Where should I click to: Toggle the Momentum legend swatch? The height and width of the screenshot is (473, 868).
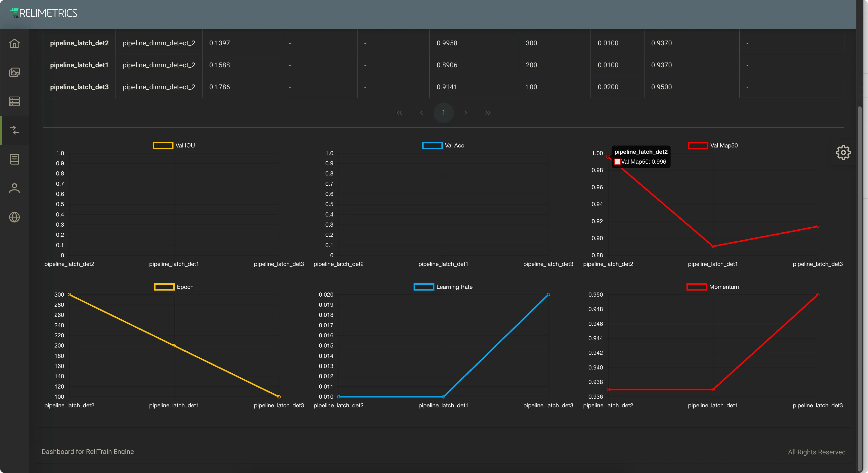[x=697, y=287]
